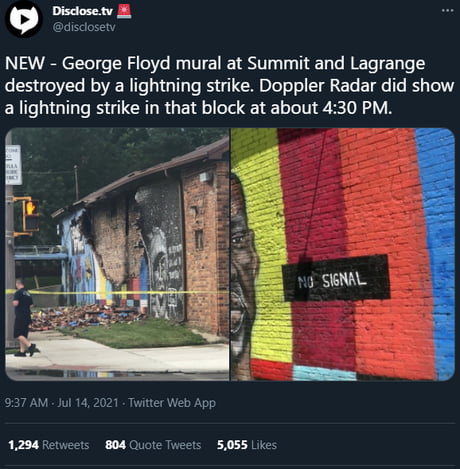
Task: Open the colorful No Signal mural photo
Action: pos(343,254)
